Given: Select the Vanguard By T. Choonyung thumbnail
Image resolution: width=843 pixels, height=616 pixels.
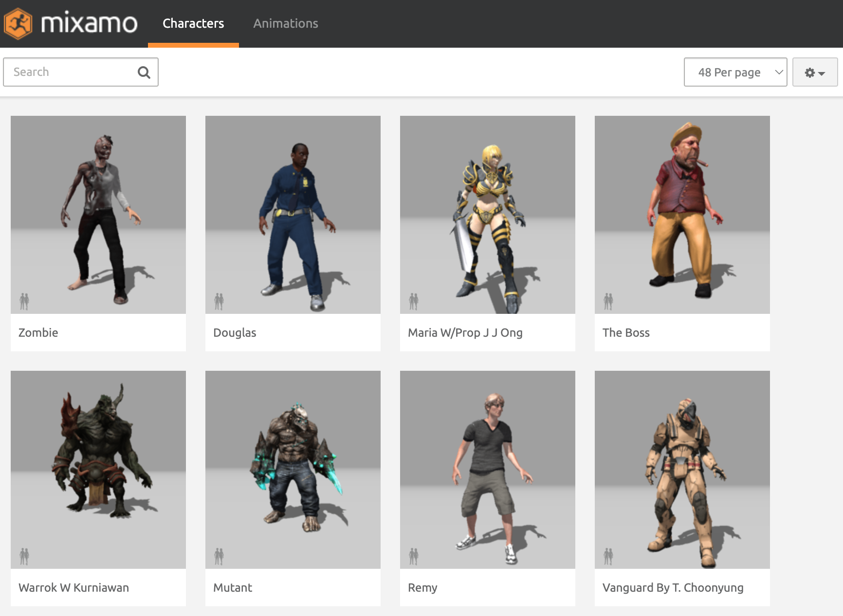Looking at the screenshot, I should pyautogui.click(x=682, y=470).
